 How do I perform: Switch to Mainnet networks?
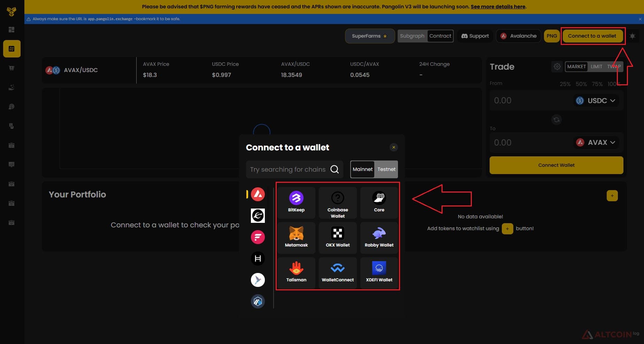coord(362,169)
